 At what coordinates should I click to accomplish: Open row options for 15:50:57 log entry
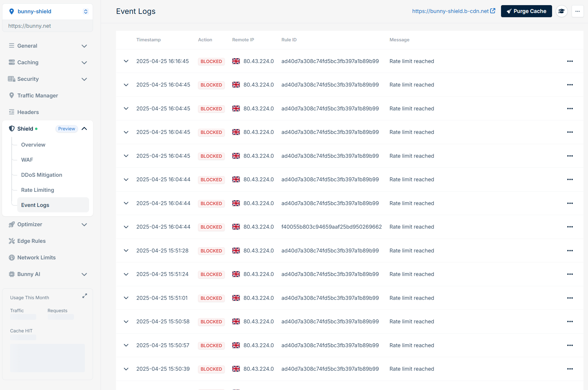pos(570,345)
